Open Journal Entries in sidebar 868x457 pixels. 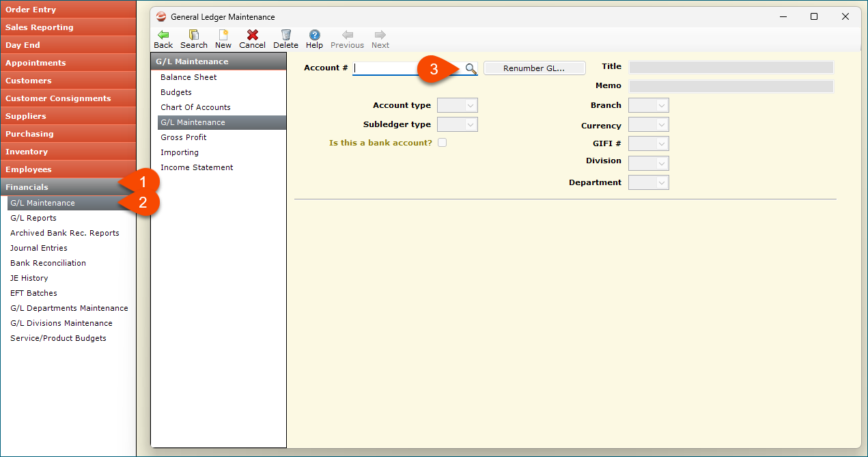(x=39, y=248)
